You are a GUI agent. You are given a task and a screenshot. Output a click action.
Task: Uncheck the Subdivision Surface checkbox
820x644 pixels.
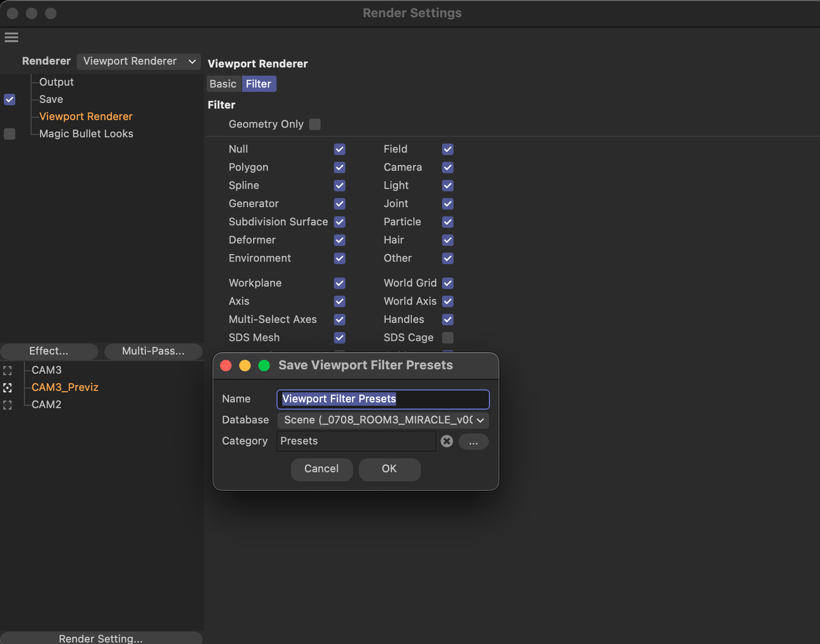click(340, 222)
